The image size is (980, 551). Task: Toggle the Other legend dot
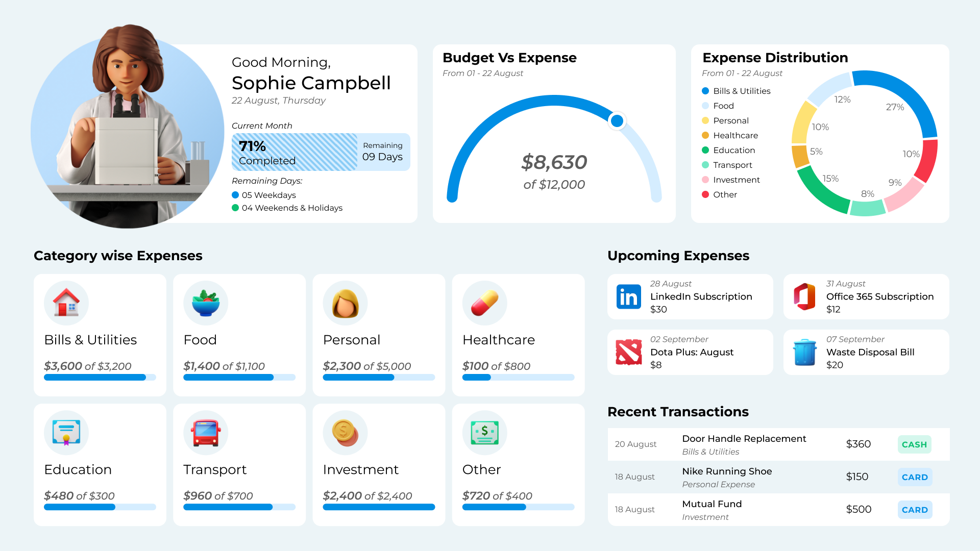coord(705,194)
